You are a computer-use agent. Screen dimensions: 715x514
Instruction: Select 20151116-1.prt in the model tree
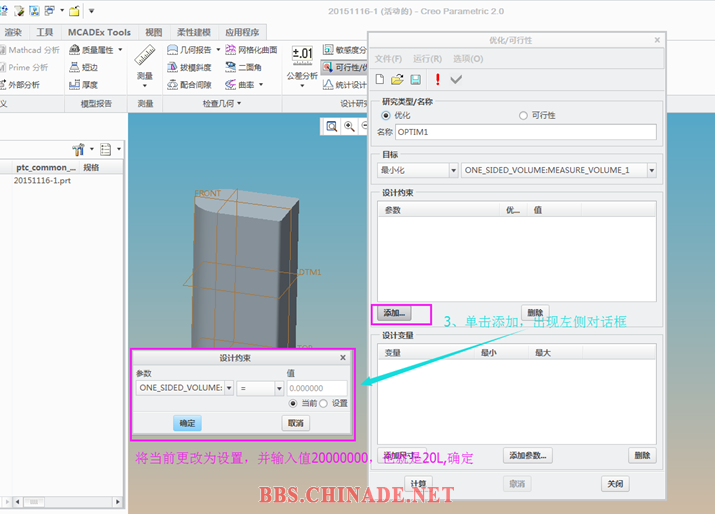tap(42, 181)
